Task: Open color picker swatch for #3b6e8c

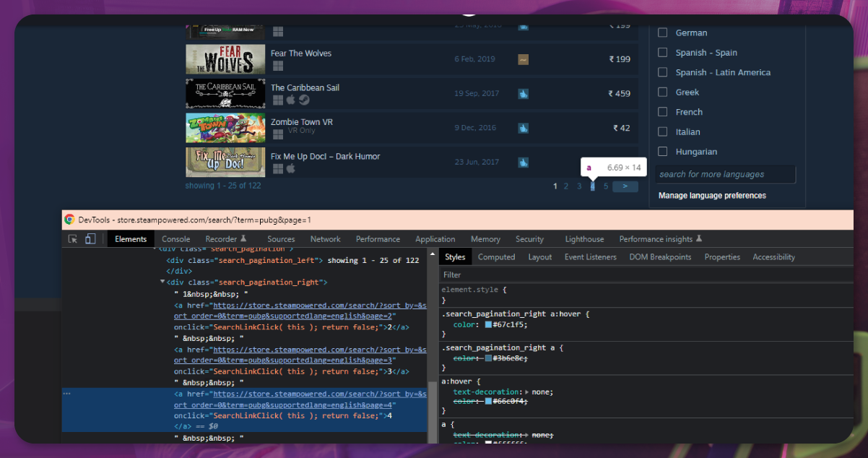Action: click(488, 358)
